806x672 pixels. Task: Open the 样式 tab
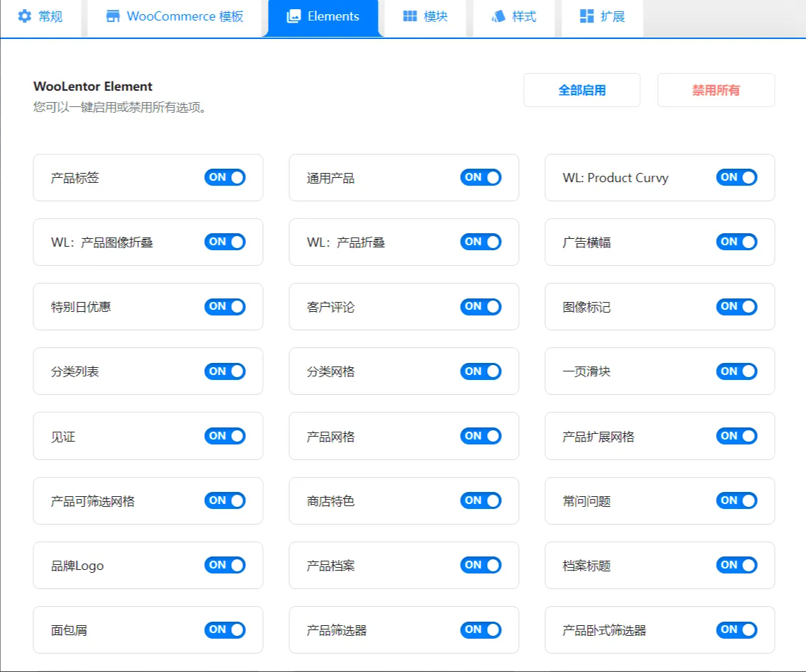pos(513,18)
